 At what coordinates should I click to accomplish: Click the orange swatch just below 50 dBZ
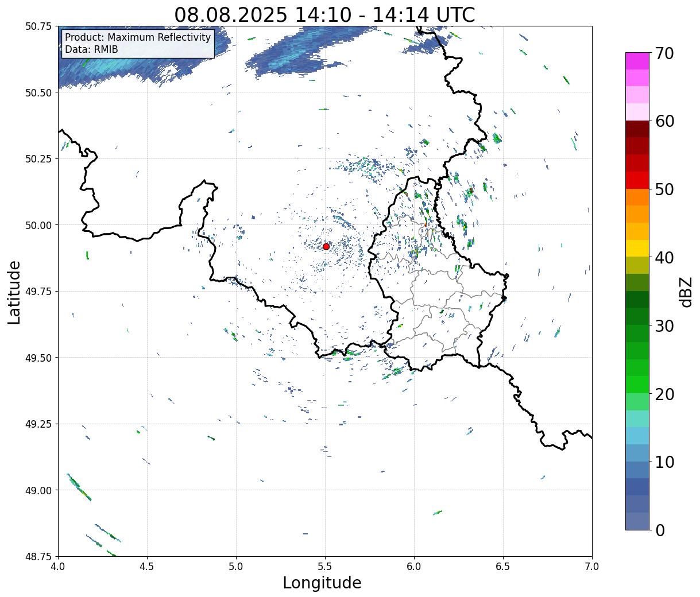pyautogui.click(x=637, y=197)
